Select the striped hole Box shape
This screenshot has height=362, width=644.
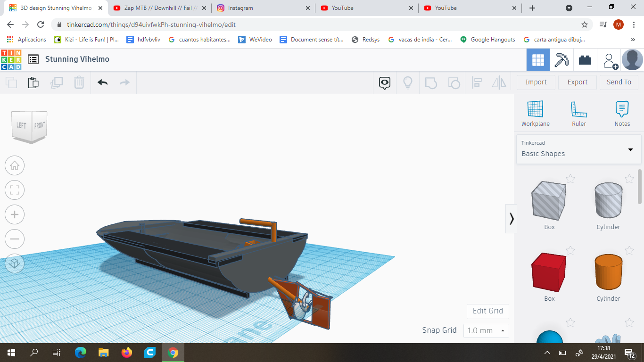[549, 201]
